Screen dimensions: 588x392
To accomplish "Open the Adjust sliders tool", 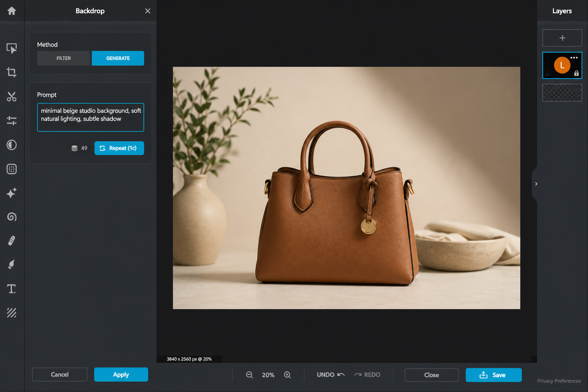I will pos(11,121).
